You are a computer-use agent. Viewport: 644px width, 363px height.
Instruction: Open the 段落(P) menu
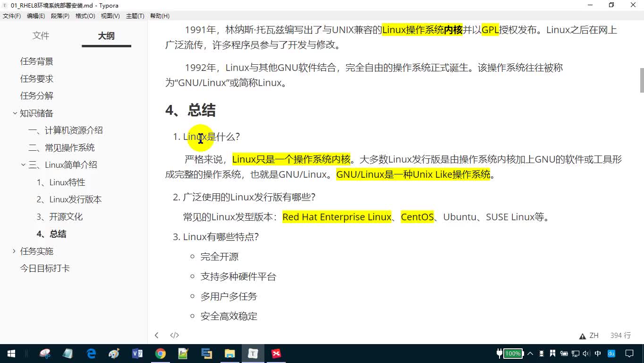(60, 16)
